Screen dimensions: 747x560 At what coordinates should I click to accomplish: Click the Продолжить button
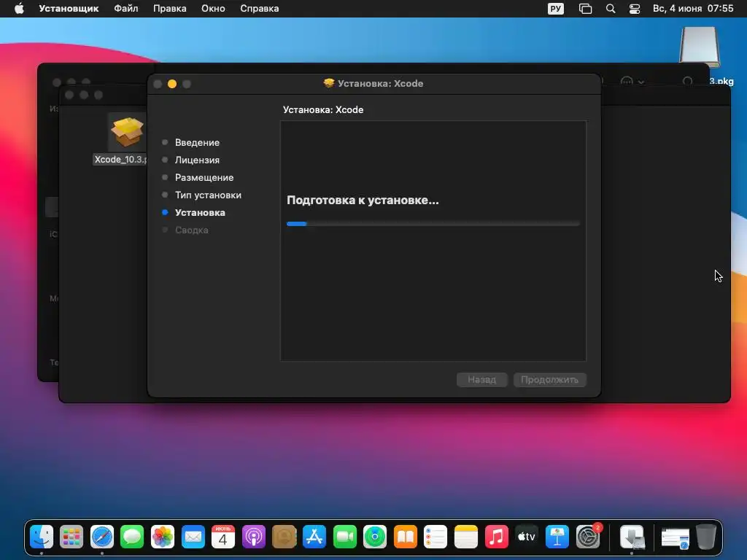point(549,379)
